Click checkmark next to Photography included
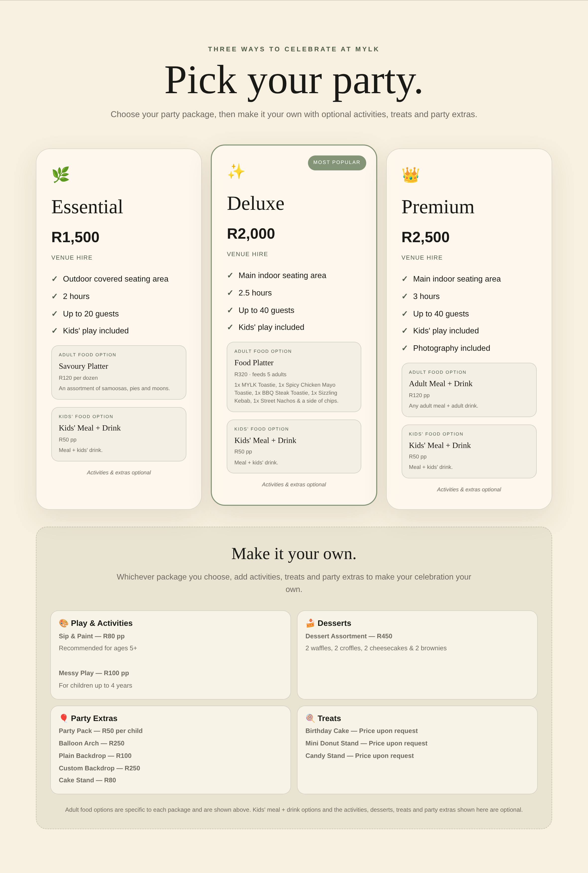The height and width of the screenshot is (873, 588). tap(405, 348)
